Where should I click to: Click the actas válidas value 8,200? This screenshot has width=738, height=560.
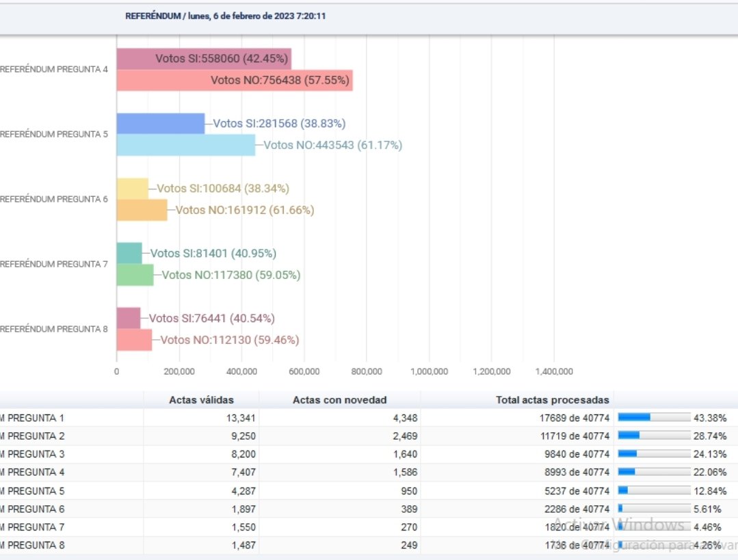click(243, 454)
